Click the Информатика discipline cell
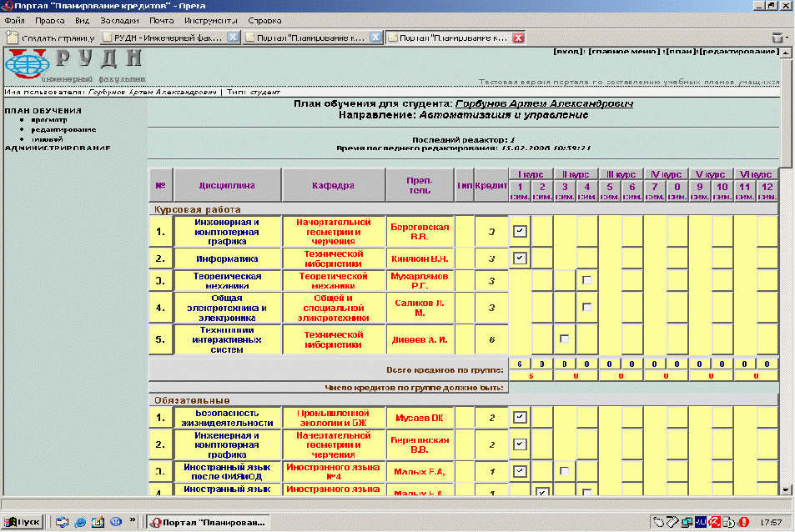The width and height of the screenshot is (795, 532). click(x=227, y=258)
